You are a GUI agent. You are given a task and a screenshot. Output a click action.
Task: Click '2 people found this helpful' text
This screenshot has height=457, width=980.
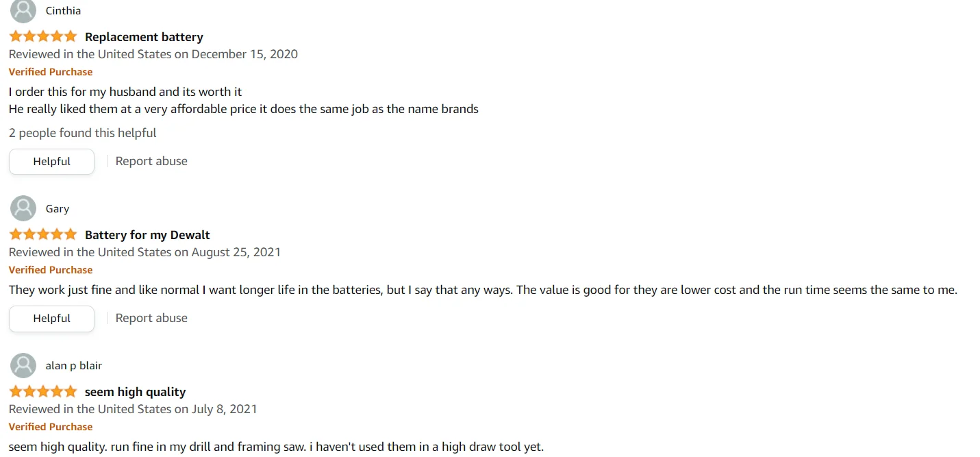[82, 133]
